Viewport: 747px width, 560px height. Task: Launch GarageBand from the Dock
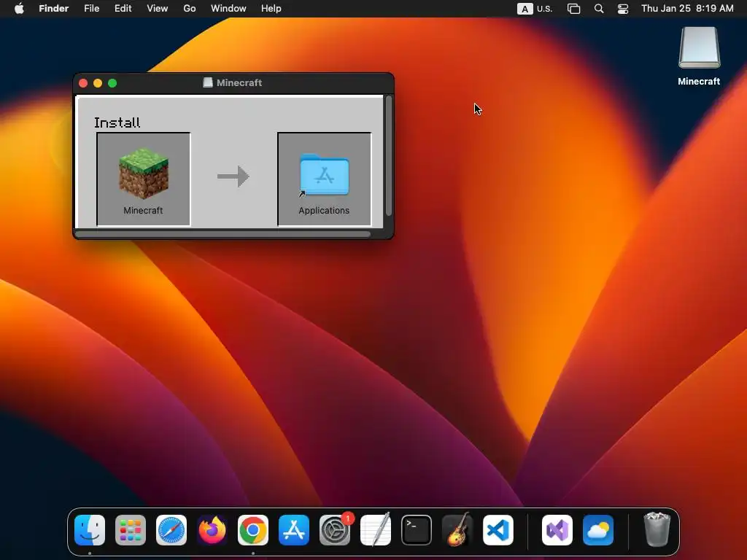click(457, 530)
